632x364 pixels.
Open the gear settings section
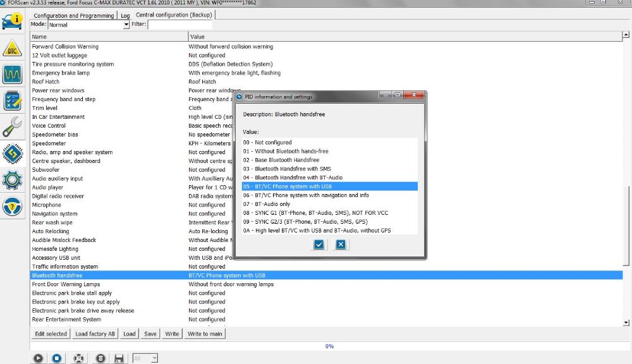click(13, 180)
